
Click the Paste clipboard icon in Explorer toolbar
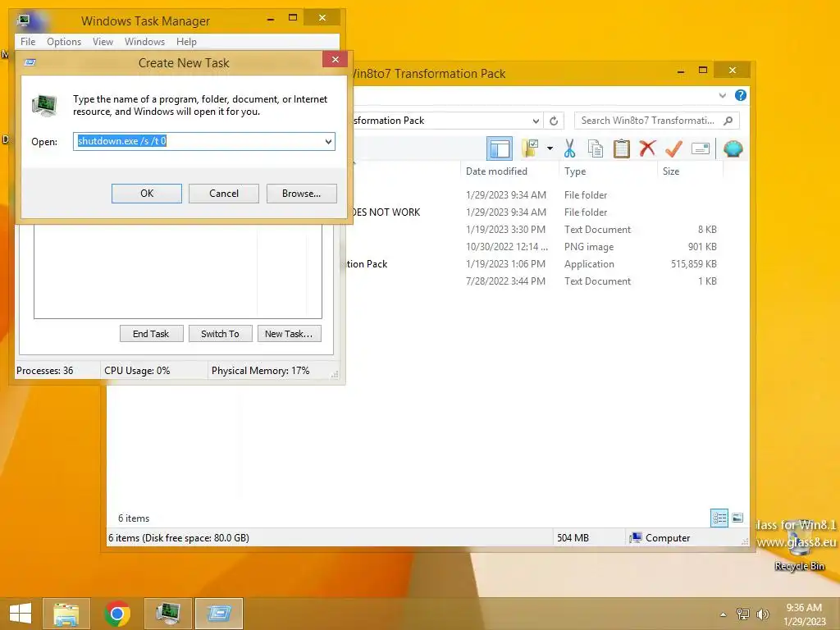click(622, 148)
